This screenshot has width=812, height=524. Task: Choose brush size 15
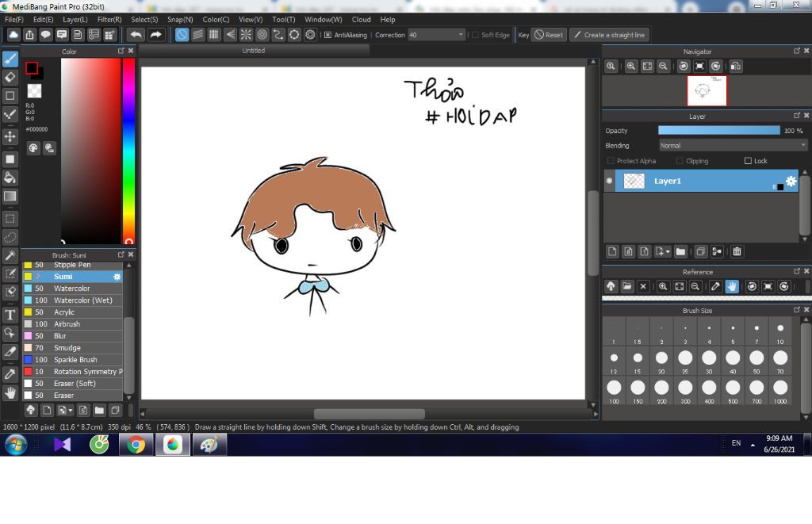[638, 361]
